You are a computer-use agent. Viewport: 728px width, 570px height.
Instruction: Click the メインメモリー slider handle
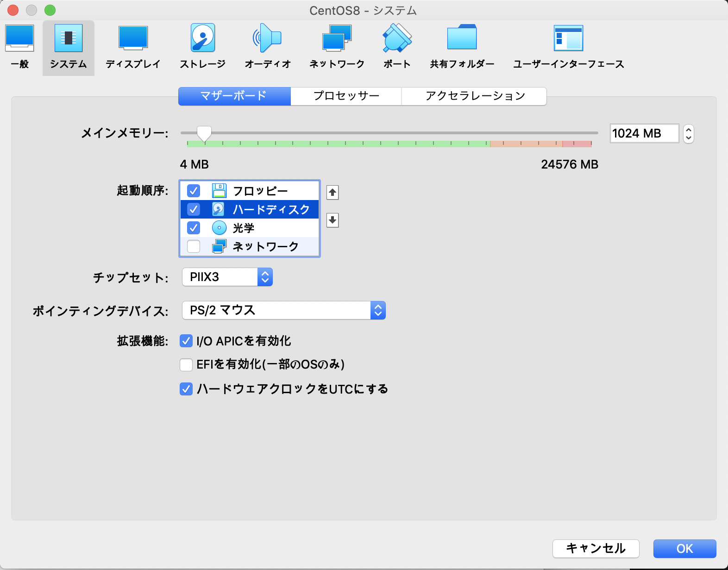(204, 134)
